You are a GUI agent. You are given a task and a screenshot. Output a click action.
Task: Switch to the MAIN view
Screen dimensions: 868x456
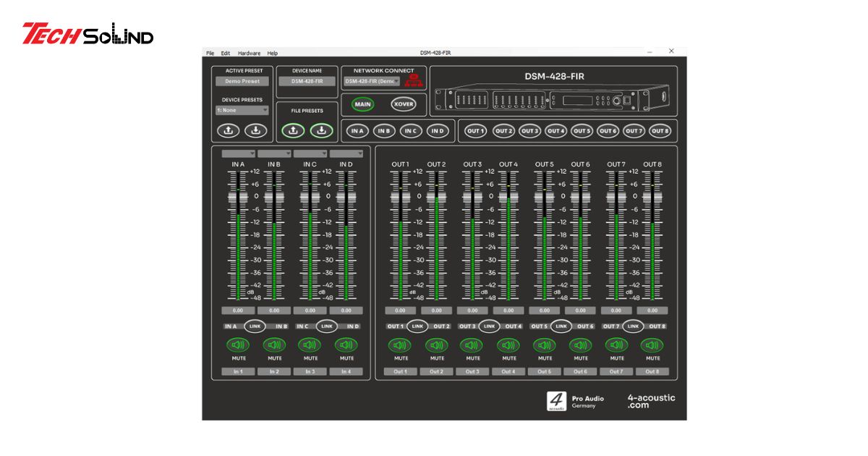[x=363, y=104]
